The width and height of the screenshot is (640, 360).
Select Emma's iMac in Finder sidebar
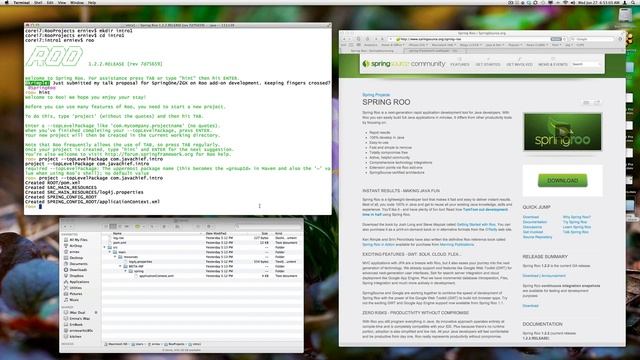click(77, 318)
